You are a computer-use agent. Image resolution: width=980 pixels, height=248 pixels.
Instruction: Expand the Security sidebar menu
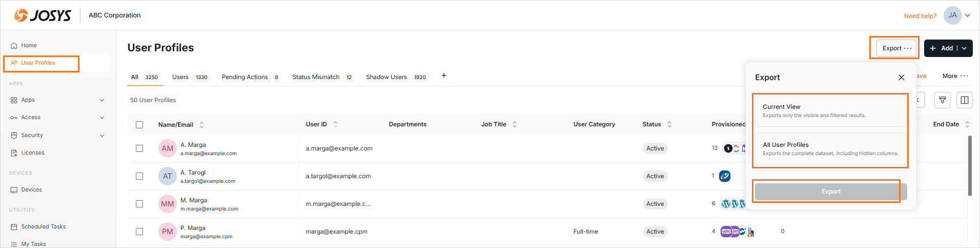tap(102, 136)
